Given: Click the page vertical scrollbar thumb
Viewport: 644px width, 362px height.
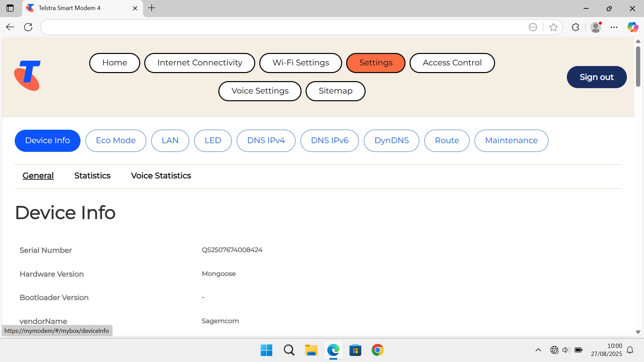Looking at the screenshot, I should (x=638, y=67).
